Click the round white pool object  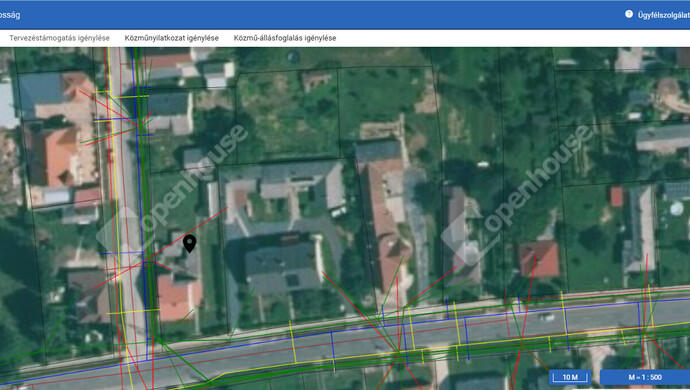click(676, 208)
